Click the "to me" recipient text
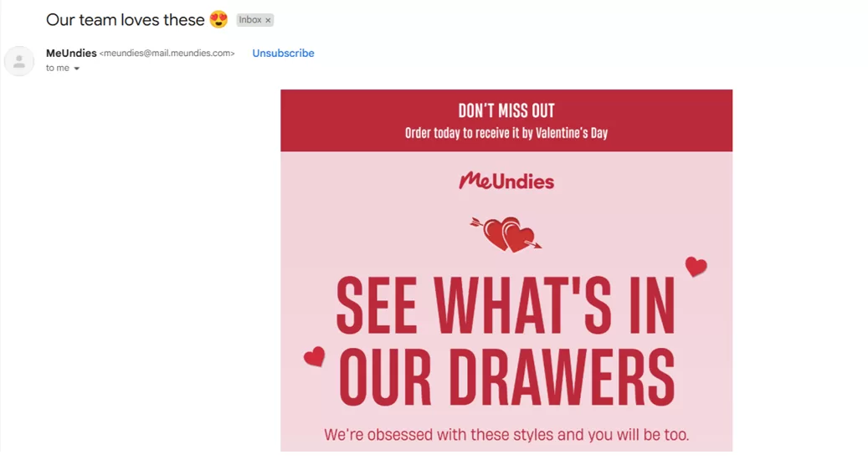This screenshot has width=868, height=475. tap(57, 68)
